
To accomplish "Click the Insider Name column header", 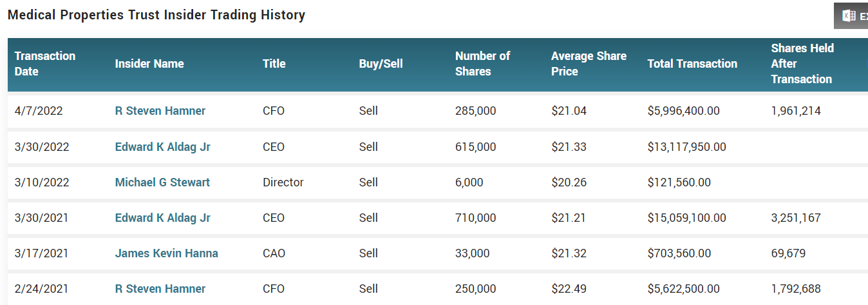I will pos(149,64).
